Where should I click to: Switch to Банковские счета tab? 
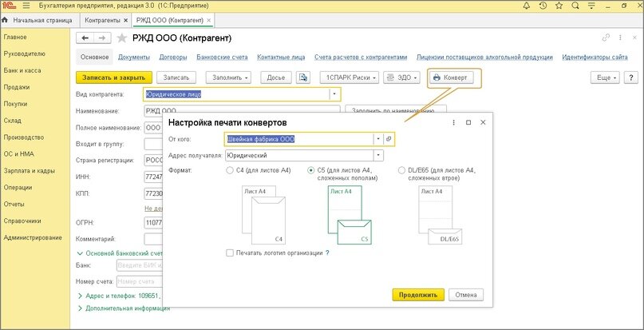click(x=222, y=58)
